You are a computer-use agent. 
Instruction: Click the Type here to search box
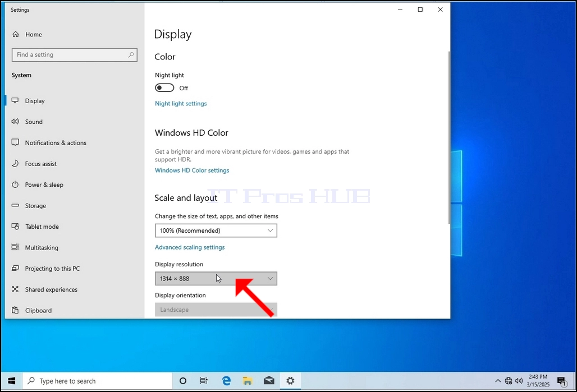(98, 381)
